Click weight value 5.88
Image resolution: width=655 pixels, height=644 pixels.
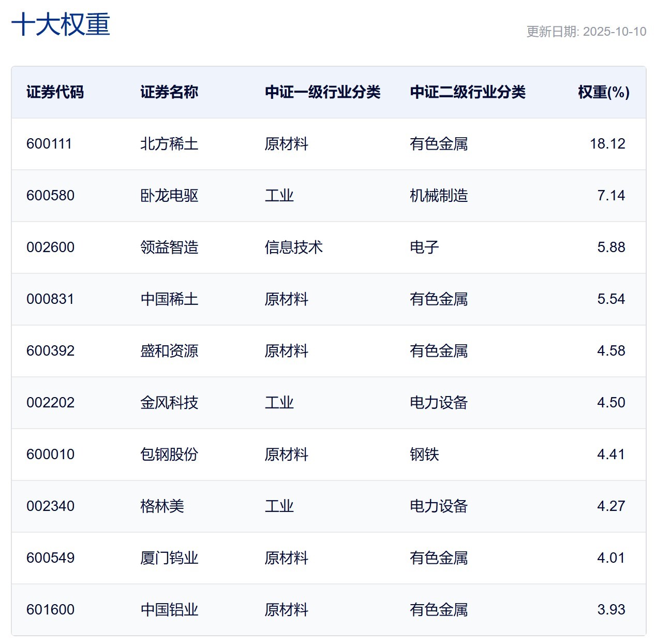(x=611, y=247)
